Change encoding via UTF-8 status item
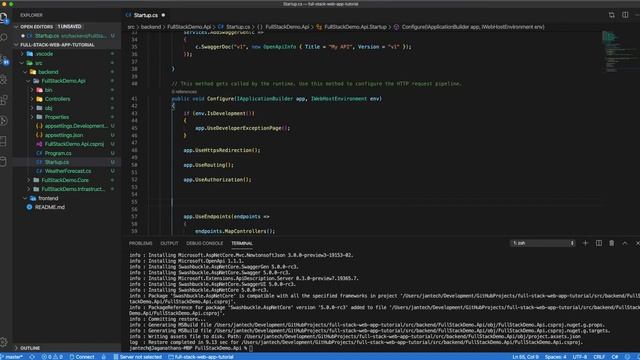 tap(580, 357)
